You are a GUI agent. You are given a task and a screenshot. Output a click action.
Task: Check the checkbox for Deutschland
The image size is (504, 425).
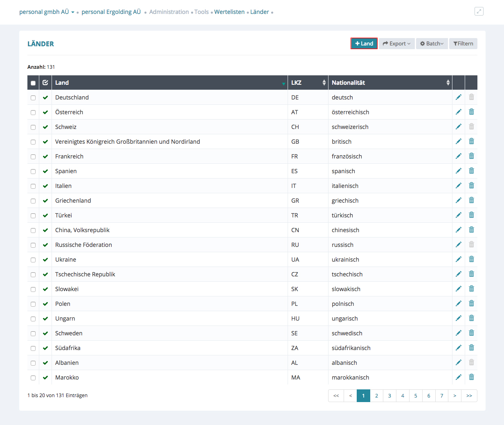(x=33, y=98)
